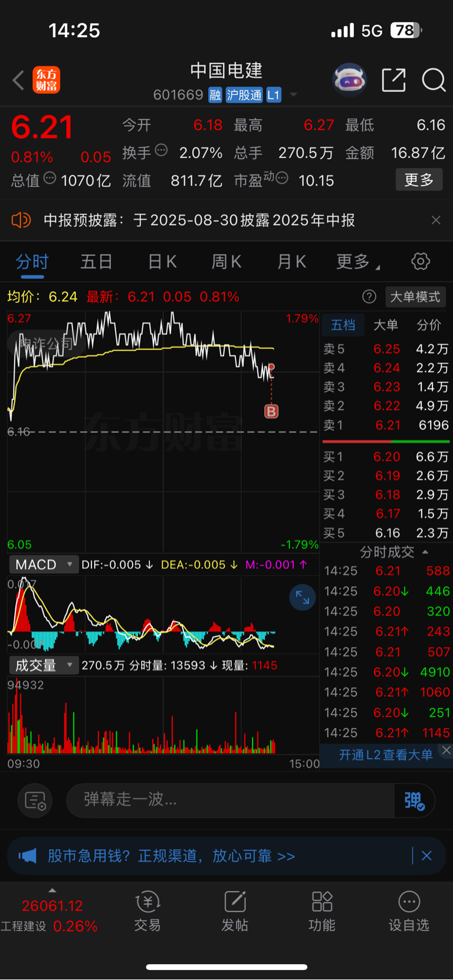Tap the back arrow icon
The width and height of the screenshot is (453, 980).
click(18, 80)
